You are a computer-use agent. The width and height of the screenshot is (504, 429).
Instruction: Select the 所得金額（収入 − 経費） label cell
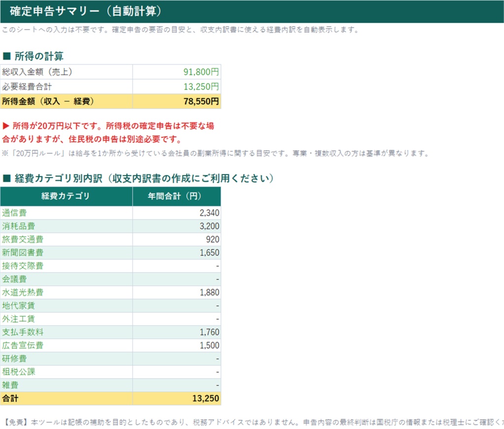[66, 101]
